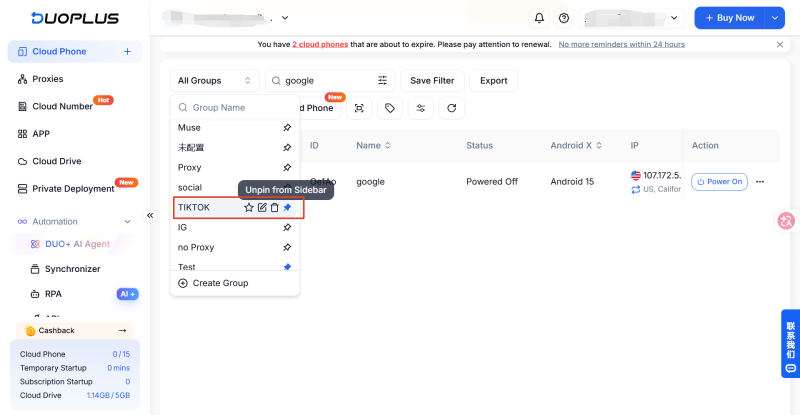This screenshot has height=415, width=800.
Task: Click Create Group
Action: (x=213, y=283)
